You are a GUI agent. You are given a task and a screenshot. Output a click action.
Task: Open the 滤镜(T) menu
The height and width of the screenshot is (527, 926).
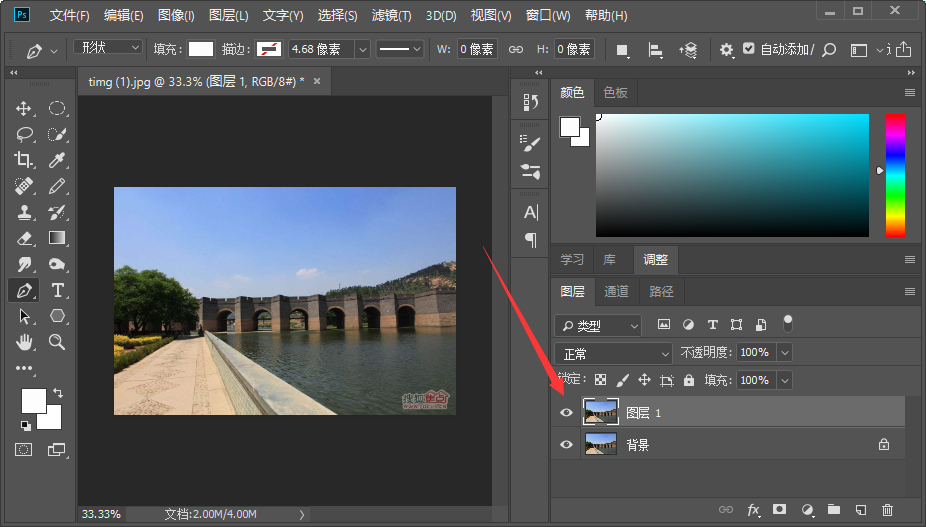391,16
